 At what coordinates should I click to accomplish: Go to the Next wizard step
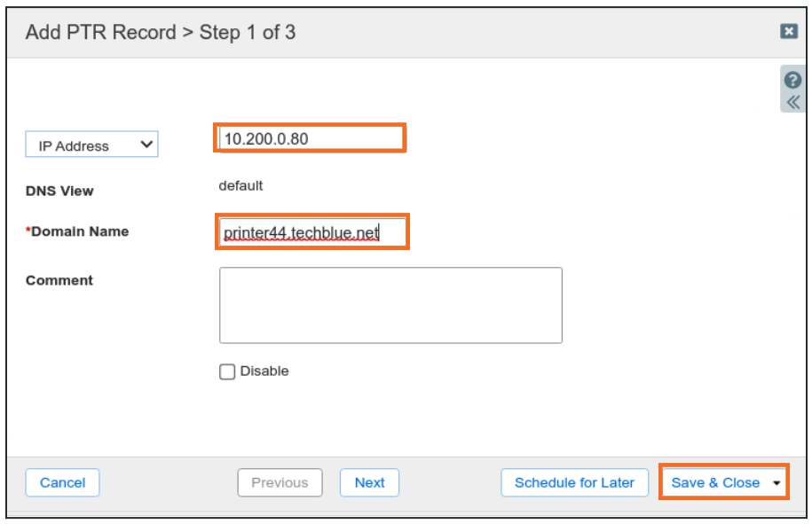[x=369, y=483]
